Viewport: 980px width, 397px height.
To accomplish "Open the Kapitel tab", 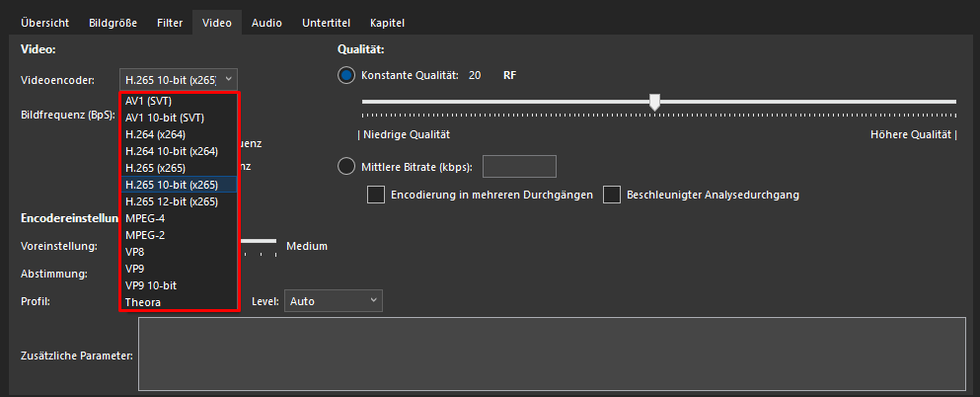I will [388, 23].
